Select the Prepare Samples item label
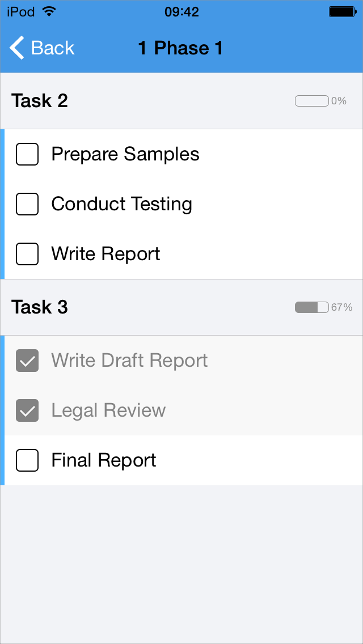The width and height of the screenshot is (363, 644). pyautogui.click(x=125, y=154)
